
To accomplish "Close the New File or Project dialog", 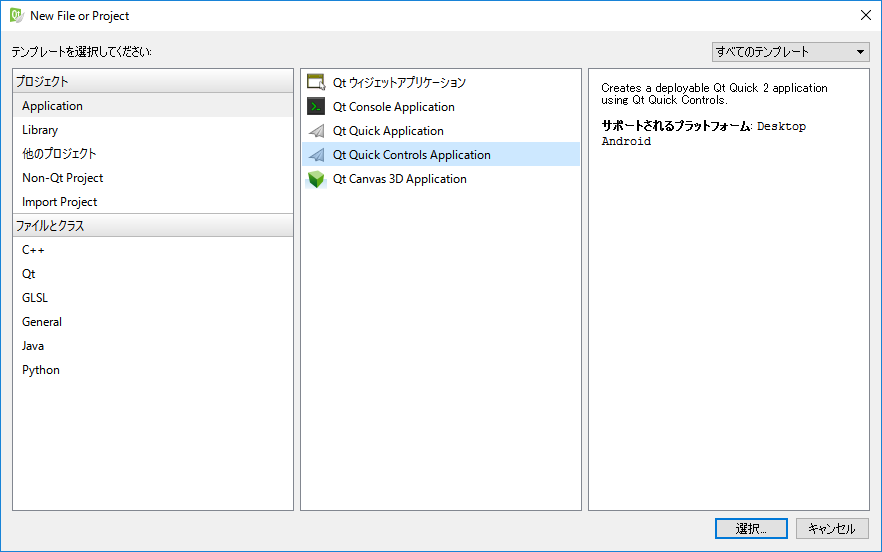I will [866, 15].
